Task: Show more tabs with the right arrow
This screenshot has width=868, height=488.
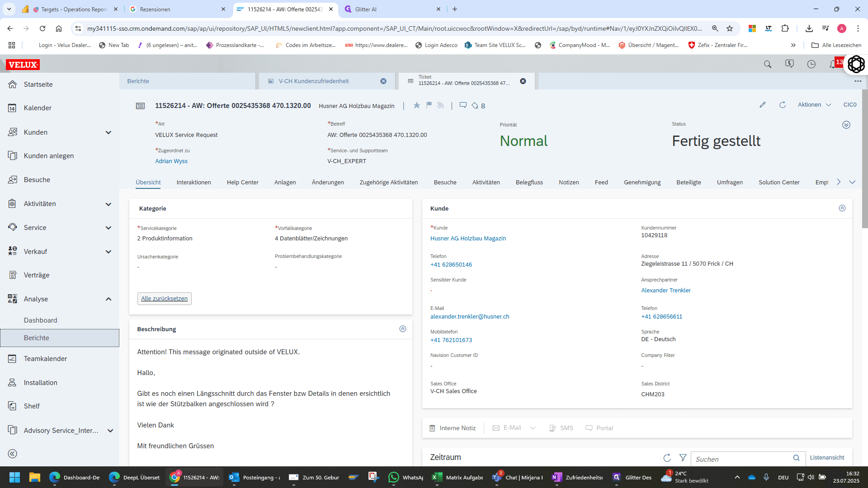Action: click(839, 182)
